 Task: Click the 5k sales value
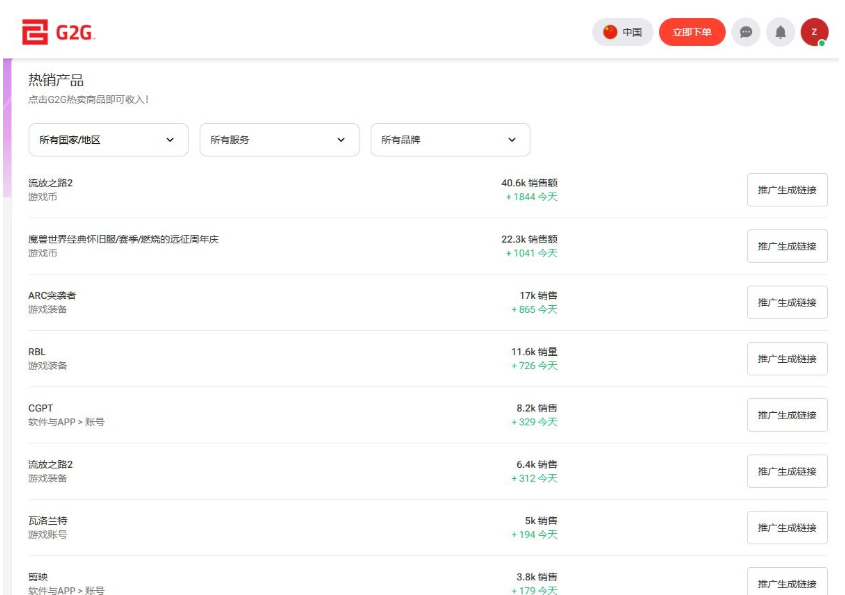click(x=541, y=521)
